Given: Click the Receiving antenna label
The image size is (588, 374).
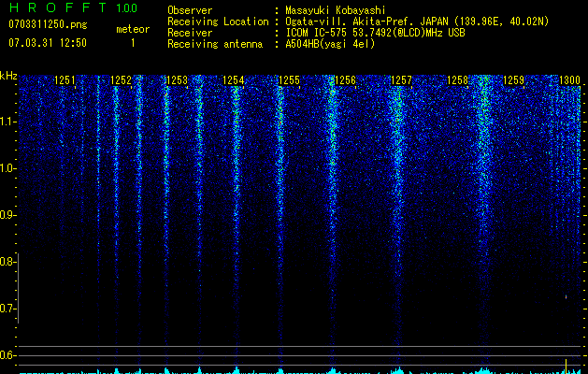Looking at the screenshot, I should [x=215, y=44].
